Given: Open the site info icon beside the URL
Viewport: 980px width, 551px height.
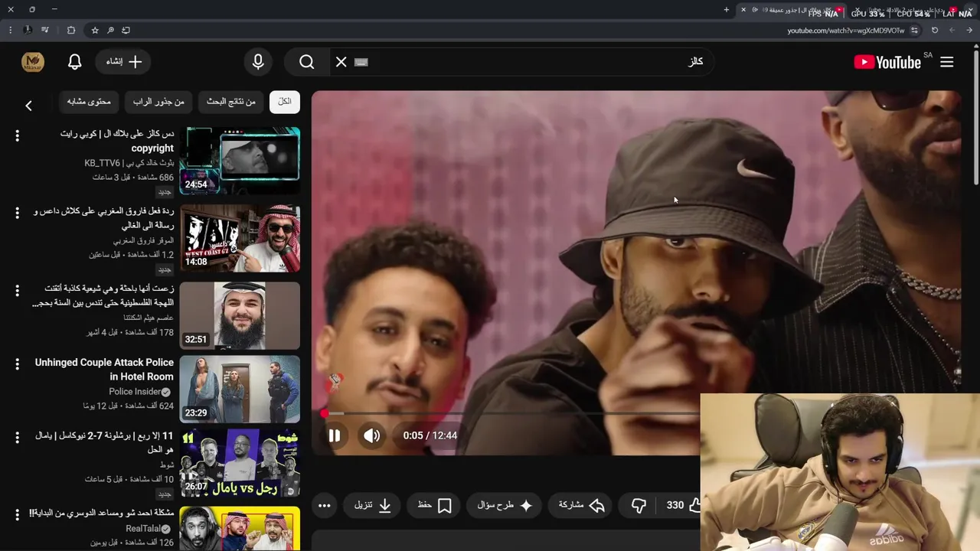Looking at the screenshot, I should (x=914, y=31).
